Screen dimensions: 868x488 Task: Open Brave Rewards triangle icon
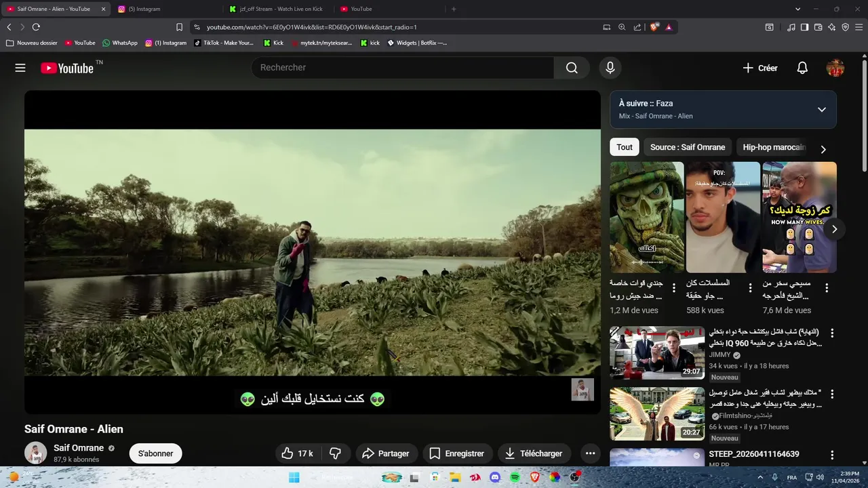pos(669,27)
